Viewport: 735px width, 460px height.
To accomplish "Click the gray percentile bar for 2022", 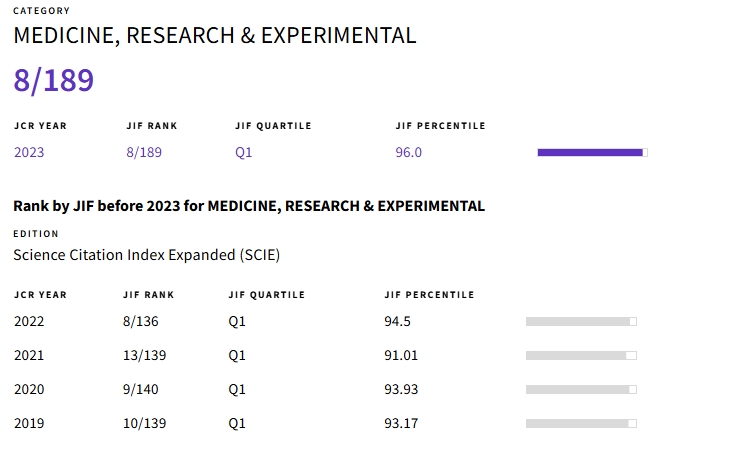I will [581, 321].
